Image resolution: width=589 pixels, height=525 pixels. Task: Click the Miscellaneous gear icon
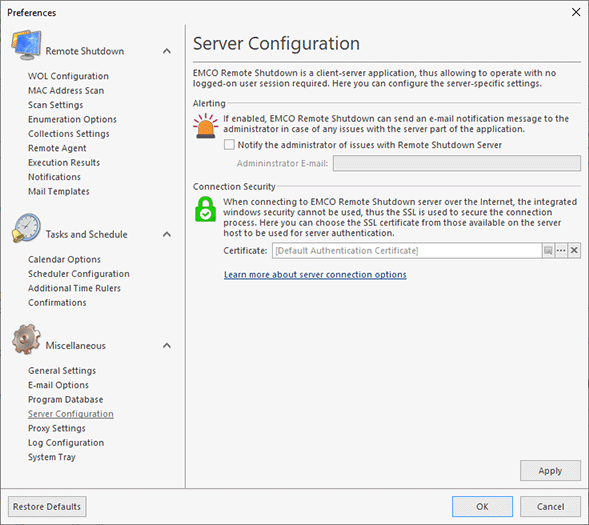26,339
